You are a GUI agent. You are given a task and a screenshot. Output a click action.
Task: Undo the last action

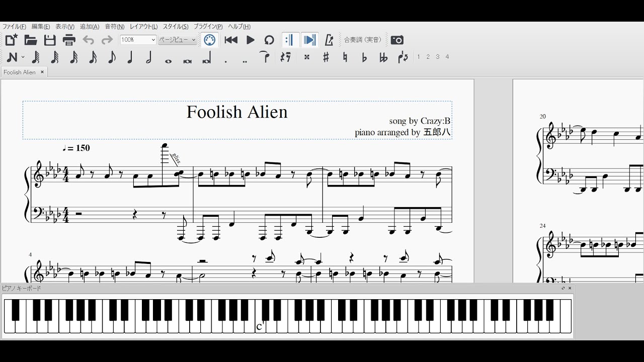tap(88, 40)
